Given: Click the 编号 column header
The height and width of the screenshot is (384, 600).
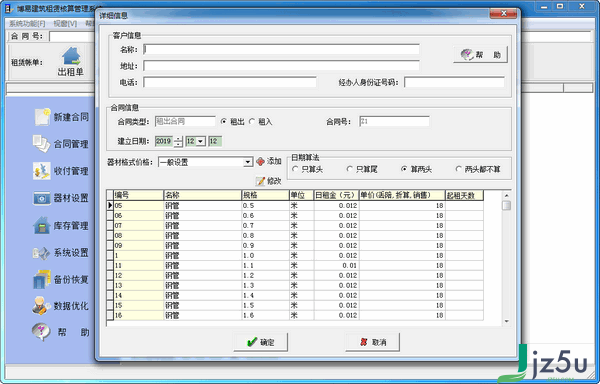Looking at the screenshot, I should [x=139, y=195].
